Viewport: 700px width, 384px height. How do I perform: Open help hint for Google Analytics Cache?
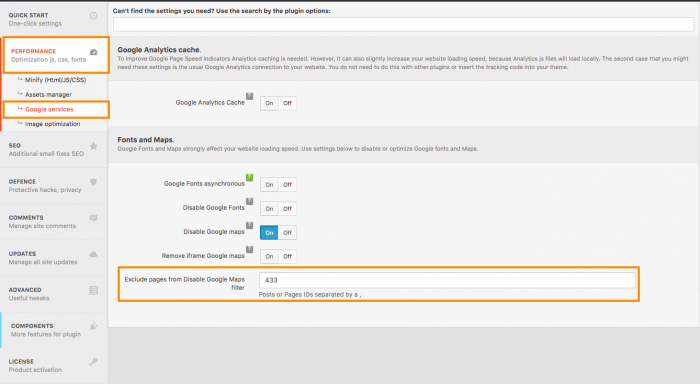[250, 96]
